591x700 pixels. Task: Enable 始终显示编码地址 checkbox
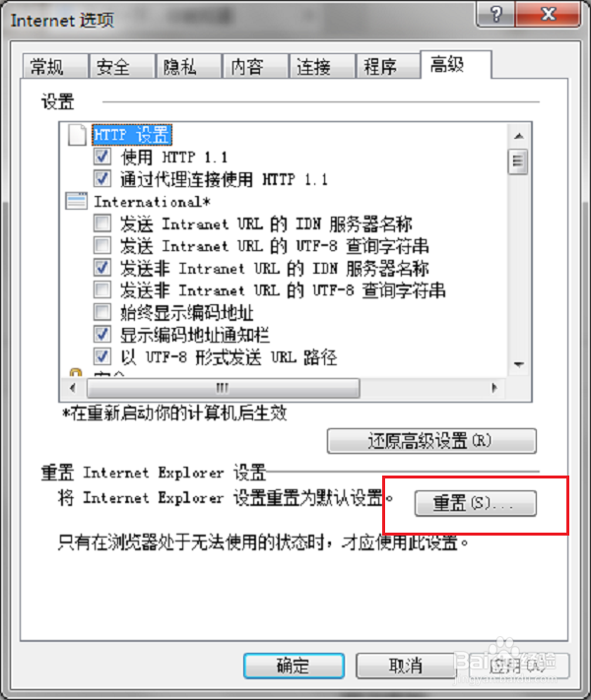(x=102, y=312)
